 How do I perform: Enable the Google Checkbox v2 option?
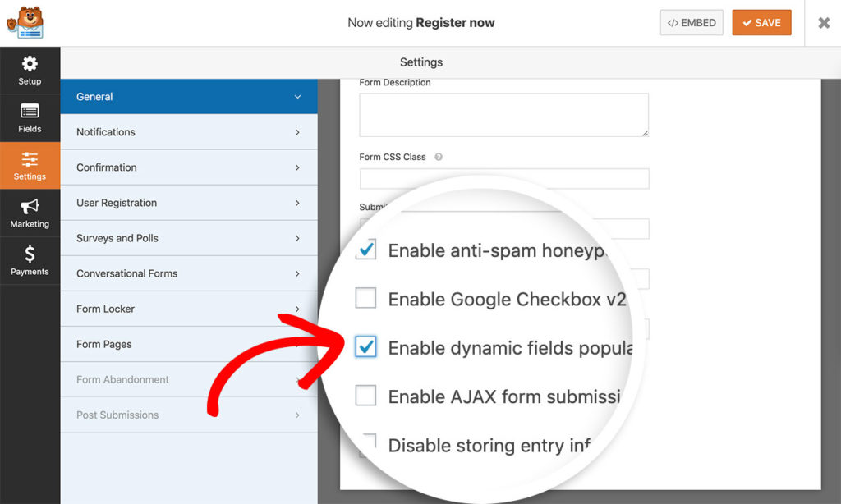tap(365, 298)
